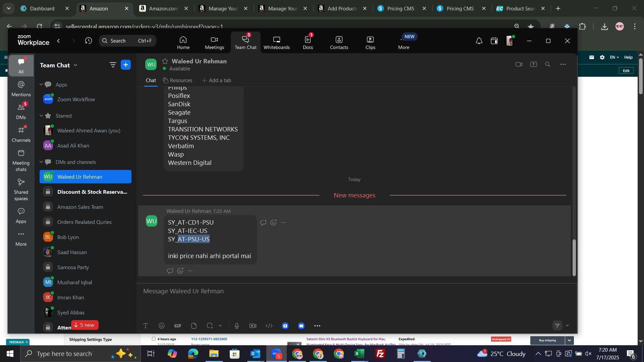Record audio message
644x362 pixels.
(x=237, y=325)
